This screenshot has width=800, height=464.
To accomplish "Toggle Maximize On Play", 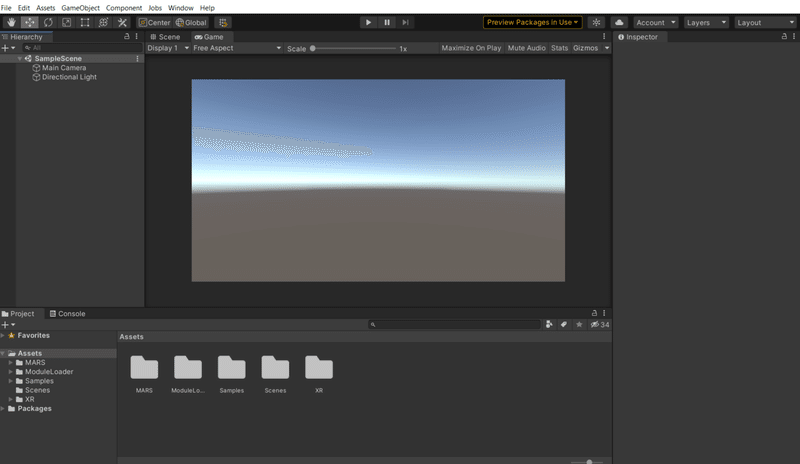I will [471, 48].
